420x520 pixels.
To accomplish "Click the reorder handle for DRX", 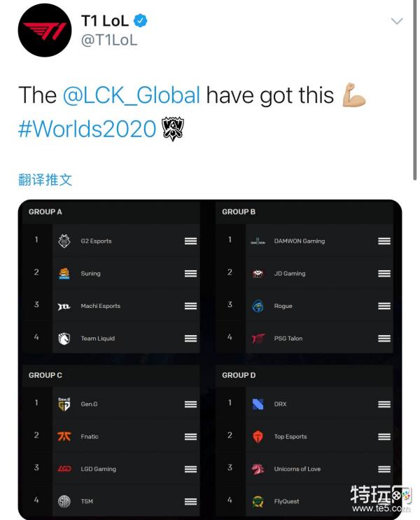I will tap(384, 404).
